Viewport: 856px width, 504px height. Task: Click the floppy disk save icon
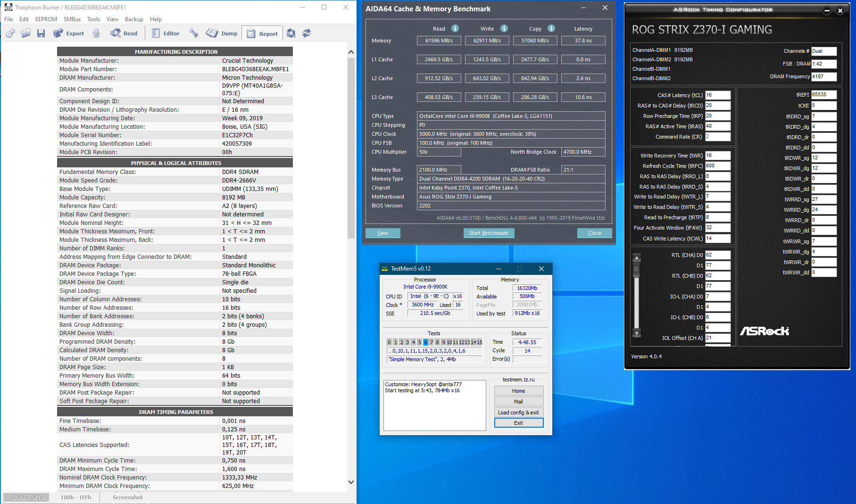point(41,33)
